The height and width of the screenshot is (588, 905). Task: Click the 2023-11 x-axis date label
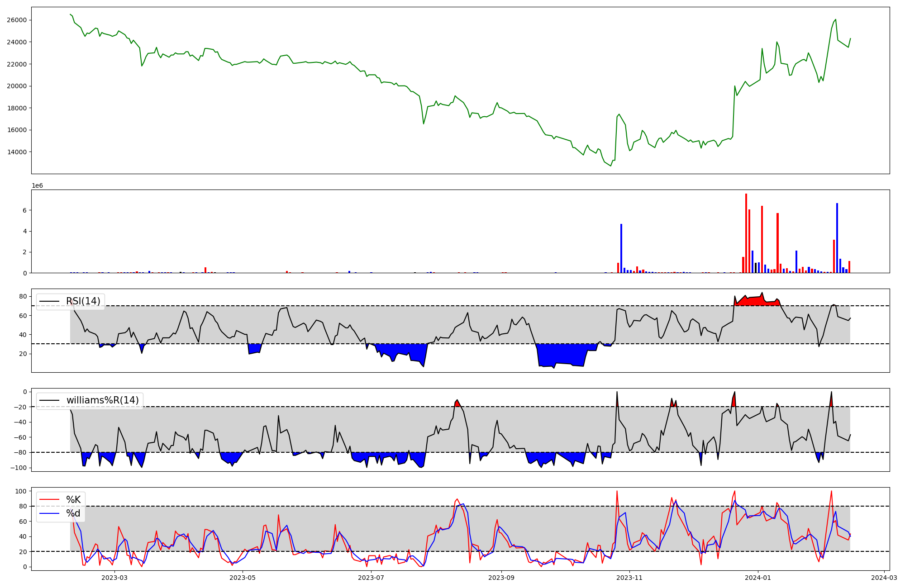coord(630,578)
